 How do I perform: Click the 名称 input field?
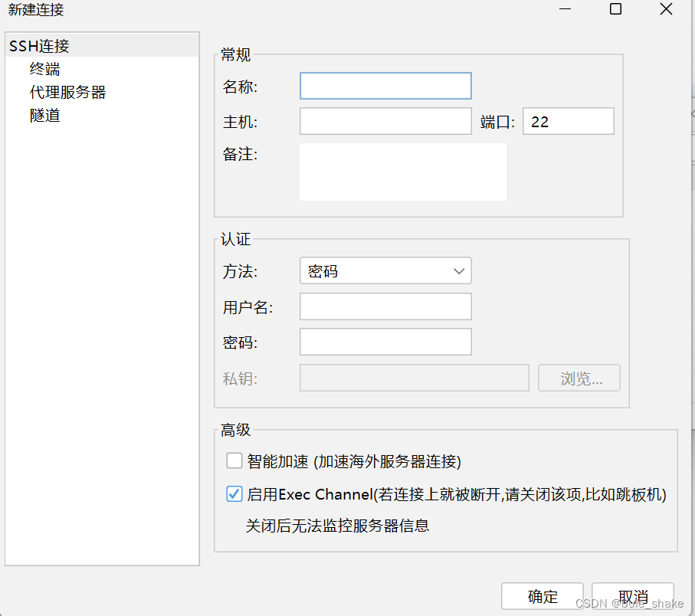point(385,86)
